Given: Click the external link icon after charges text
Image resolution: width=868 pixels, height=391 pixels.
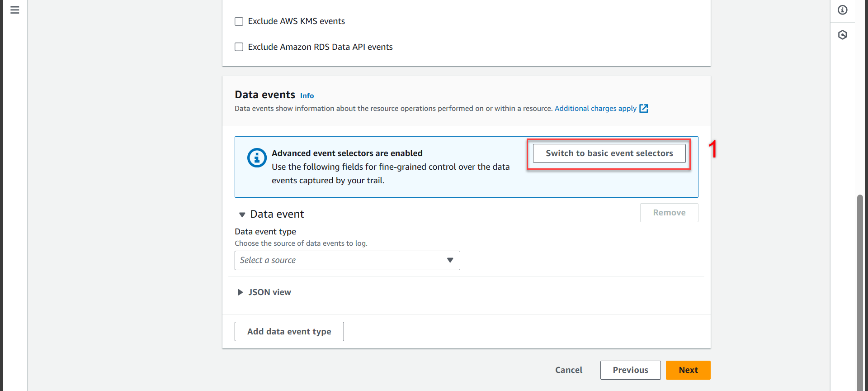Looking at the screenshot, I should coord(644,109).
